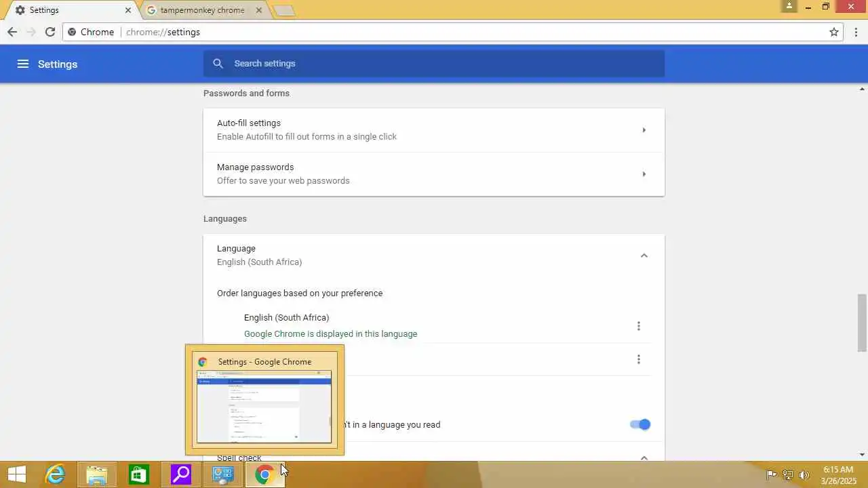Open Manage passwords row
The image size is (868, 488).
[434, 174]
